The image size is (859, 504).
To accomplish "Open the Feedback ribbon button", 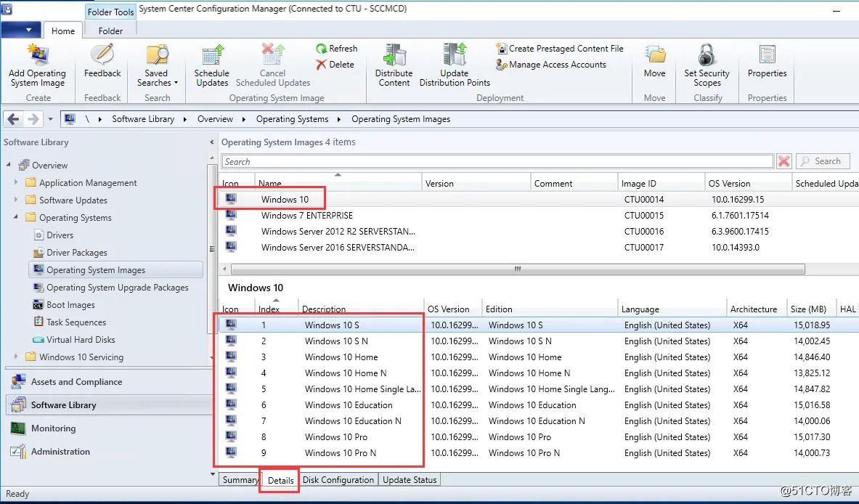I will 102,60.
